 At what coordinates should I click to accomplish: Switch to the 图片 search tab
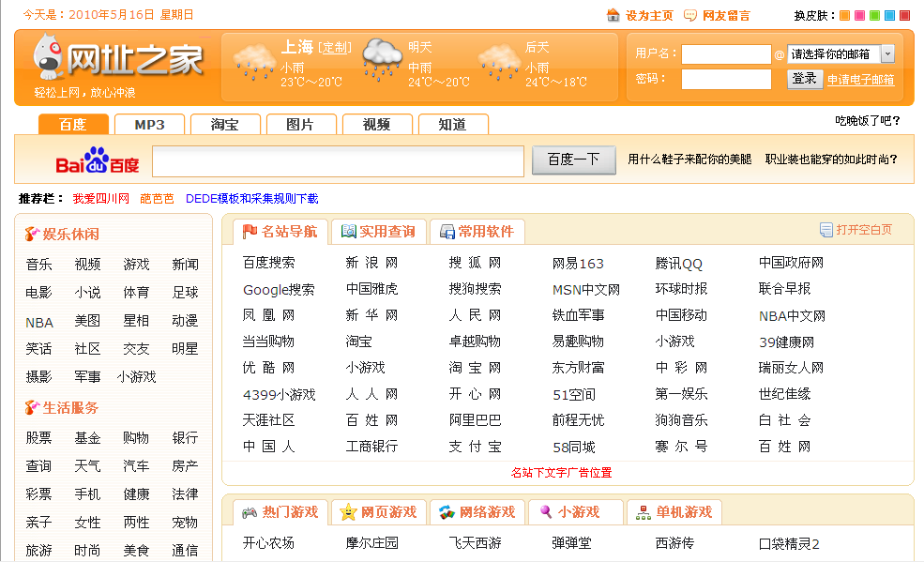coord(301,124)
